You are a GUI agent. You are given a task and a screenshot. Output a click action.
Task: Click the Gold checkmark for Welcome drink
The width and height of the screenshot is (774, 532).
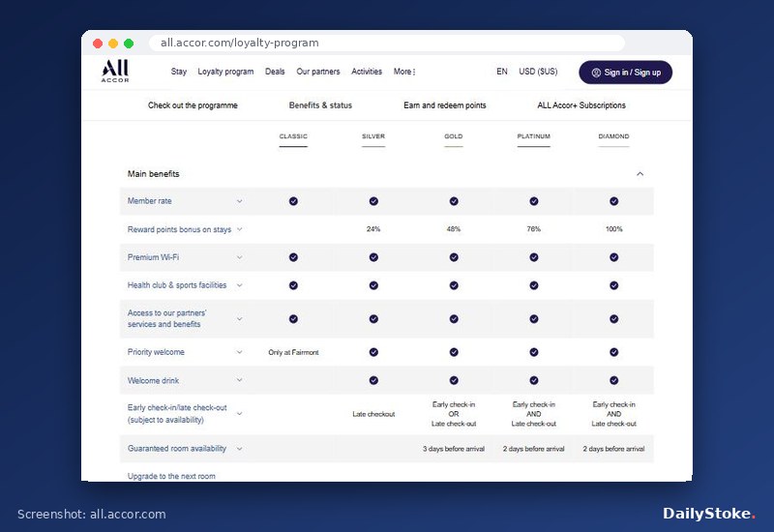pos(454,380)
